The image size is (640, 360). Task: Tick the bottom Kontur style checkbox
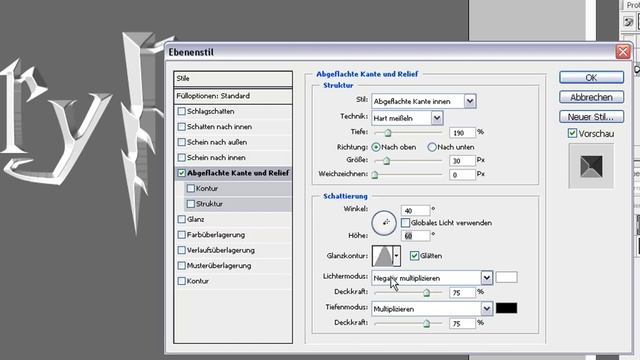[182, 281]
